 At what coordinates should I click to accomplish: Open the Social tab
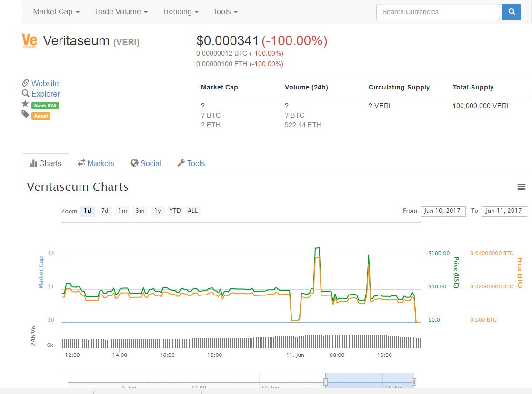[146, 163]
